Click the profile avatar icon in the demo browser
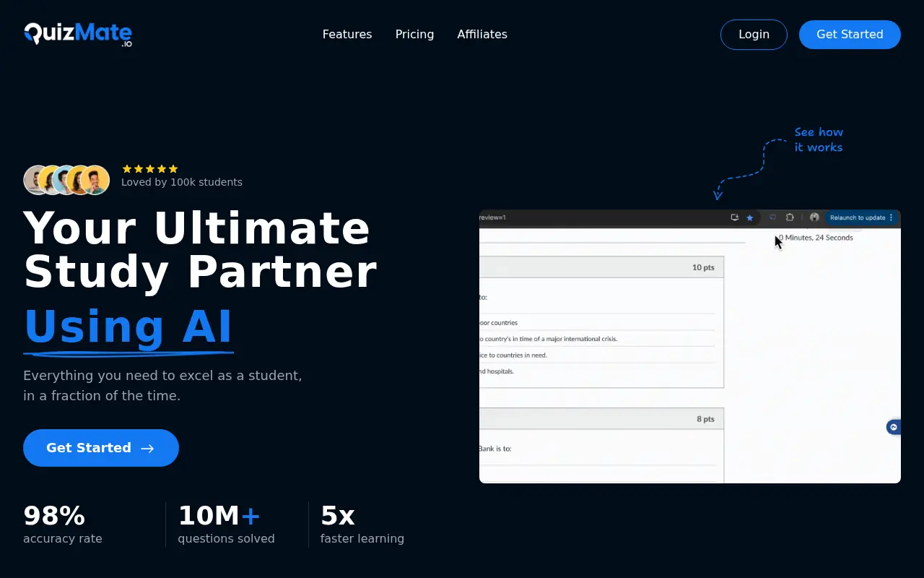Image resolution: width=924 pixels, height=578 pixels. (x=814, y=217)
